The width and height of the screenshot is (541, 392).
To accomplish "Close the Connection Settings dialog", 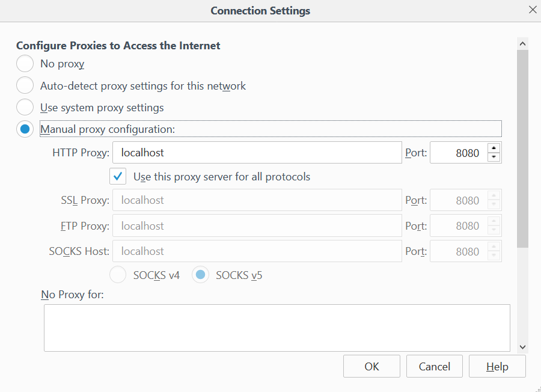I will click(532, 10).
